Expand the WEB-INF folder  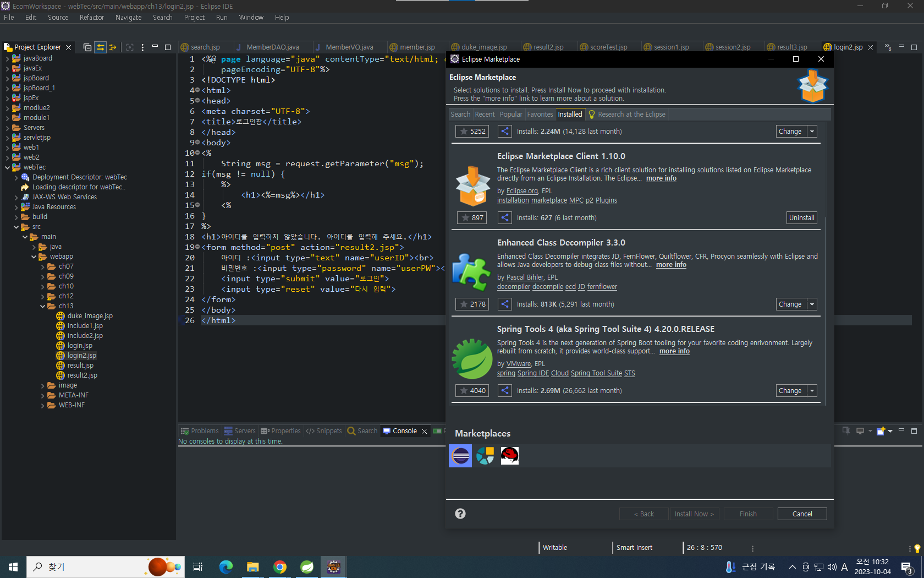tap(43, 405)
